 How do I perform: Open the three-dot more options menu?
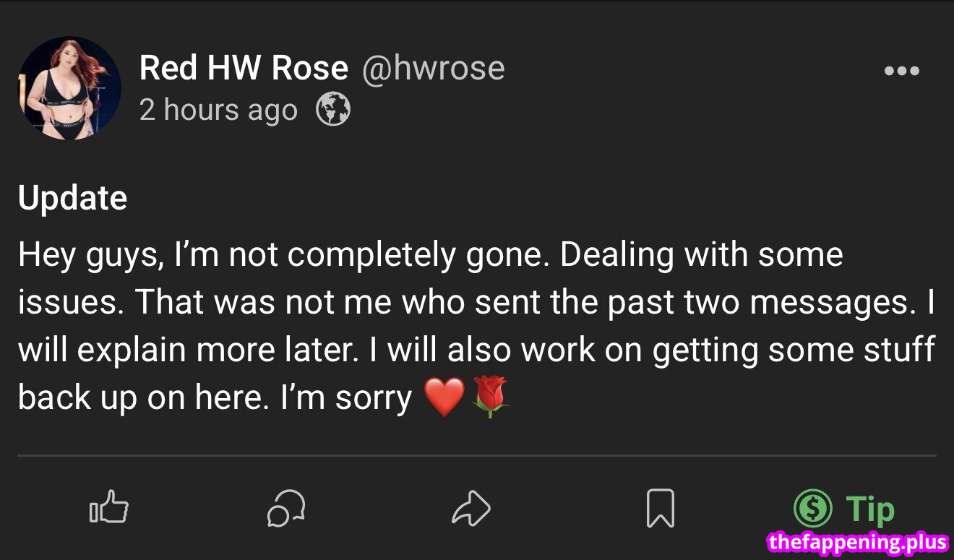coord(901,71)
